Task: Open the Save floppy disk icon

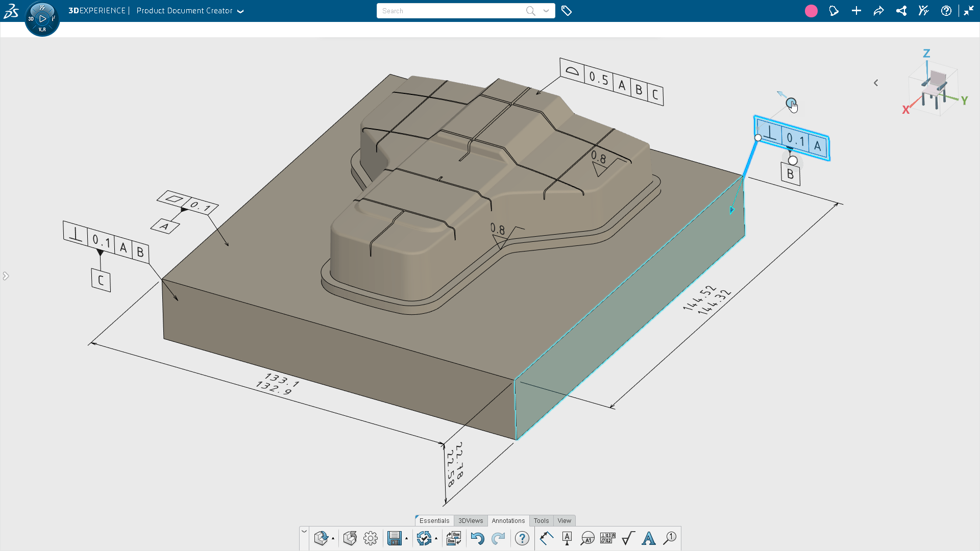Action: click(394, 538)
